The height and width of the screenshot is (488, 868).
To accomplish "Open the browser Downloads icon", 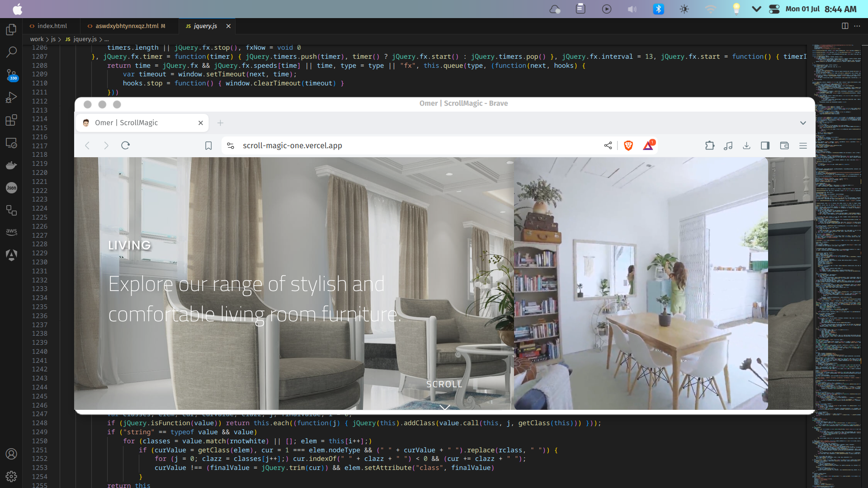I will 746,145.
